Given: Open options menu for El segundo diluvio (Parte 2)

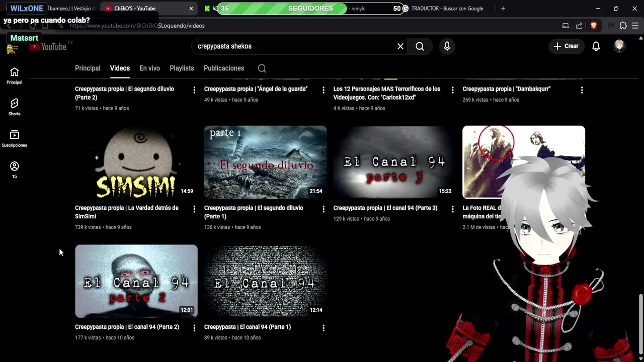Looking at the screenshot, I should [x=194, y=90].
